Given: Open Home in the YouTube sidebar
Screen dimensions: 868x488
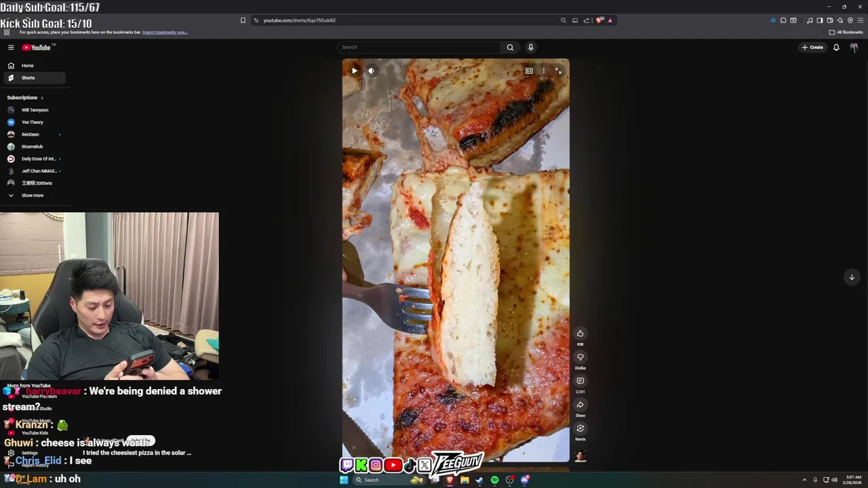Looking at the screenshot, I should click(35, 66).
